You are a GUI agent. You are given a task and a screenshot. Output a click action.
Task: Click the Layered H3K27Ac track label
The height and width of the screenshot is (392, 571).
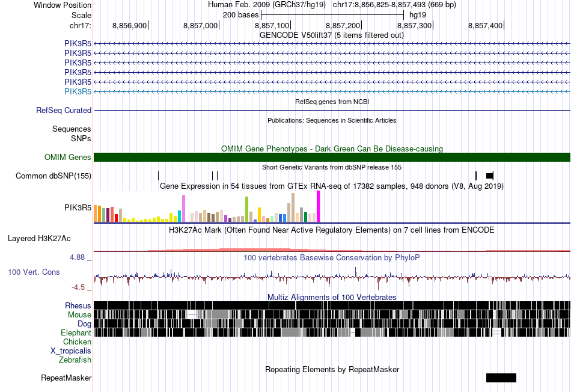click(39, 239)
